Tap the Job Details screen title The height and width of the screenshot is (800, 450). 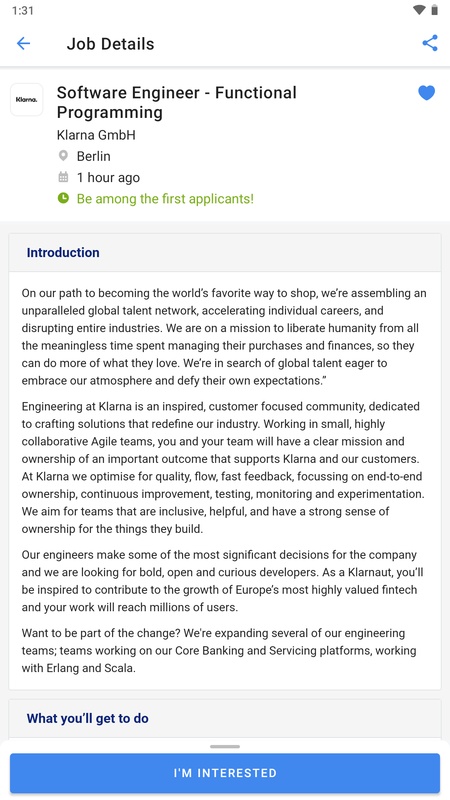click(x=110, y=44)
